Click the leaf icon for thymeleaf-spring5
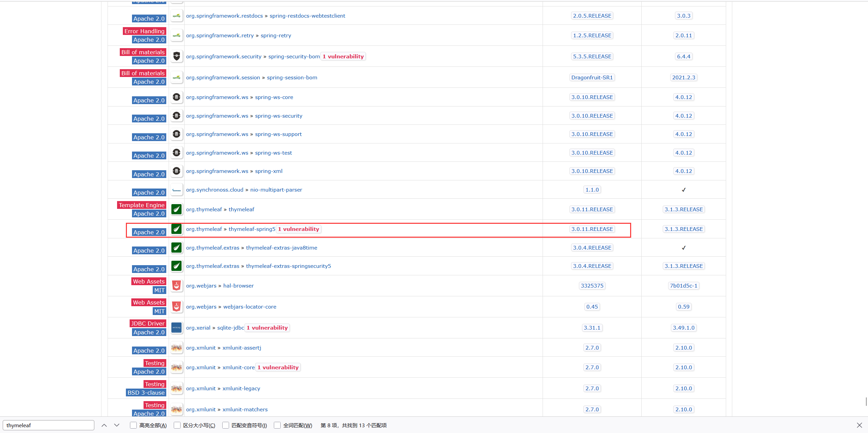 click(176, 229)
